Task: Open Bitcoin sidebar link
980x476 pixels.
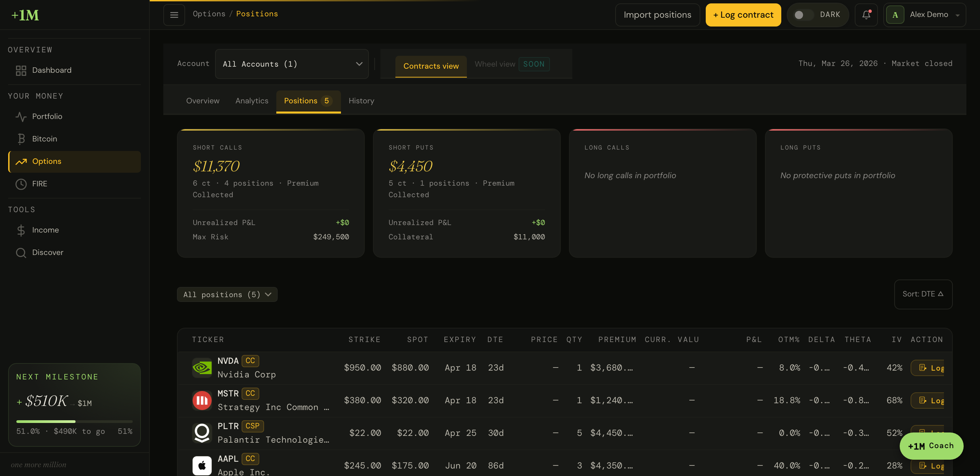Action: pos(75,139)
